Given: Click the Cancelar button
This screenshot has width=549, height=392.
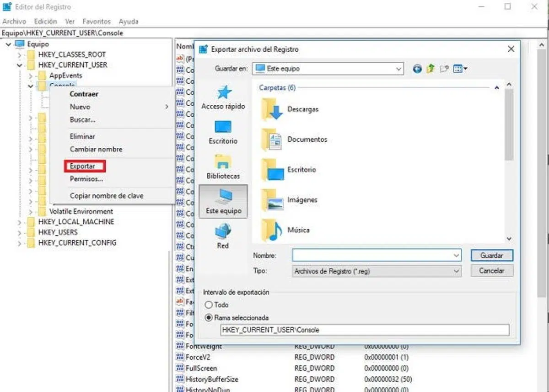Looking at the screenshot, I should [x=491, y=271].
